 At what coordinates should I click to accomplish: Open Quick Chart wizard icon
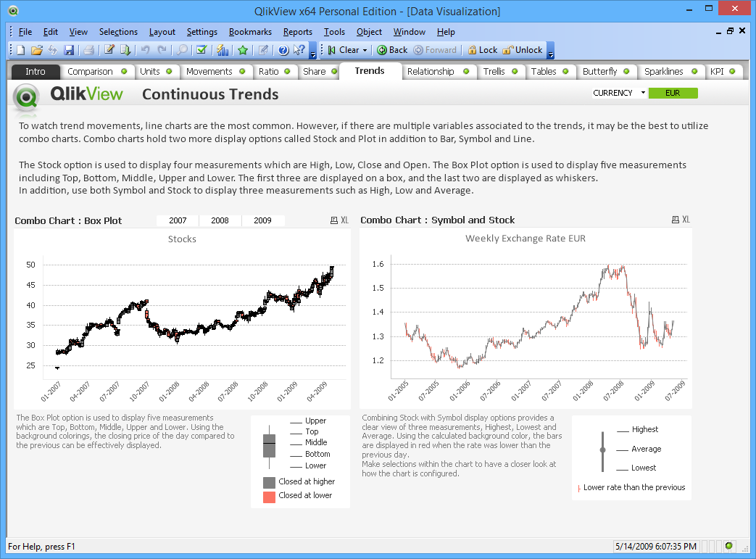tap(223, 50)
